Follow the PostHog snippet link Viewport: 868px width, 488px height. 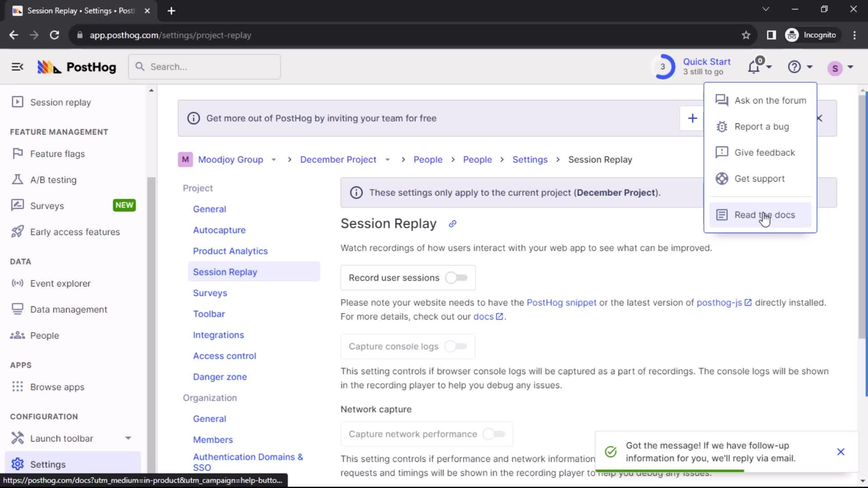tap(561, 303)
